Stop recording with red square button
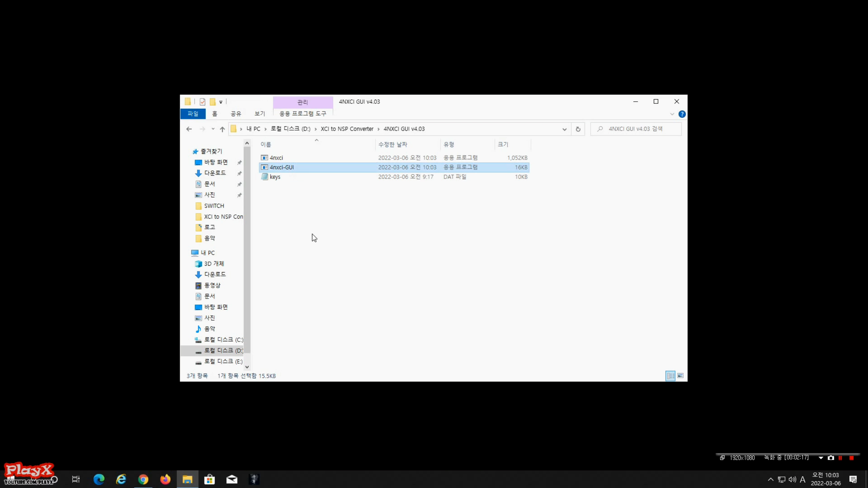Image resolution: width=868 pixels, height=488 pixels. click(851, 458)
